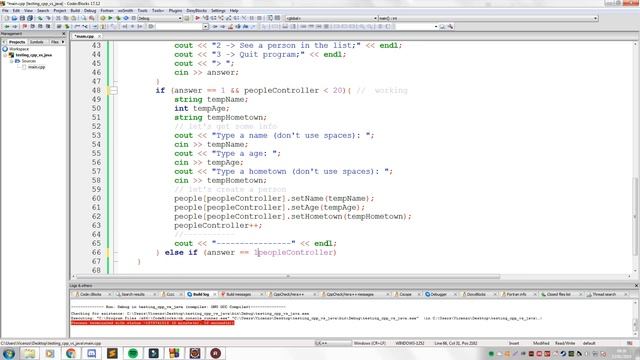Open Spotify from the taskbar
The image size is (640, 360).
pyautogui.click(x=133, y=353)
